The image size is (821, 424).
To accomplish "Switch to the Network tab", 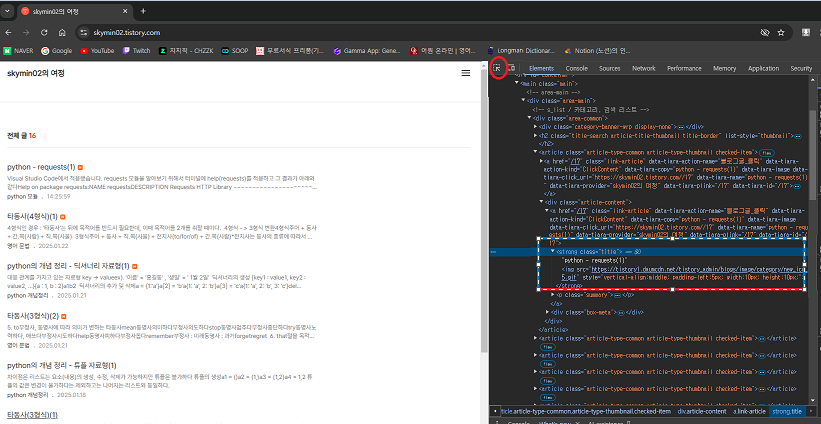I will pyautogui.click(x=644, y=68).
